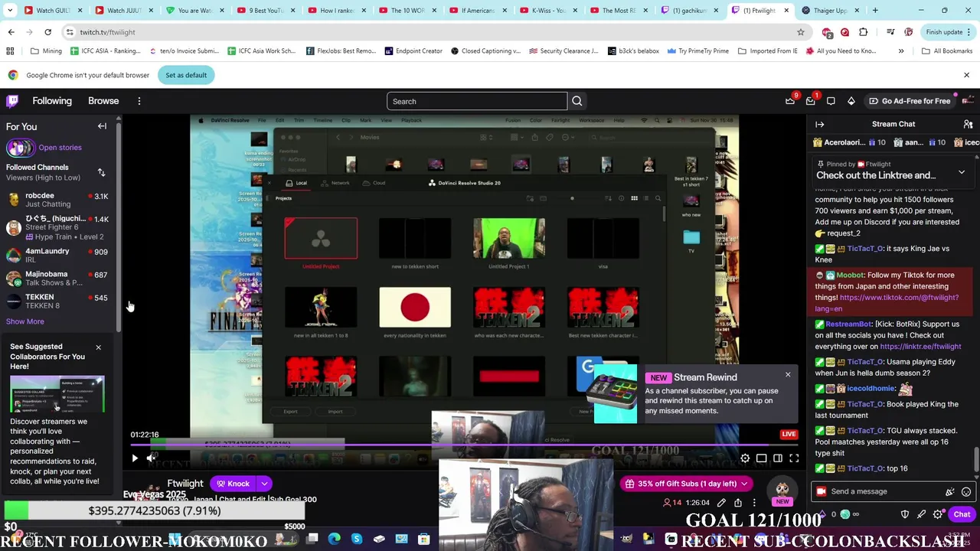Expand more bookmarks chevron

pos(901,51)
